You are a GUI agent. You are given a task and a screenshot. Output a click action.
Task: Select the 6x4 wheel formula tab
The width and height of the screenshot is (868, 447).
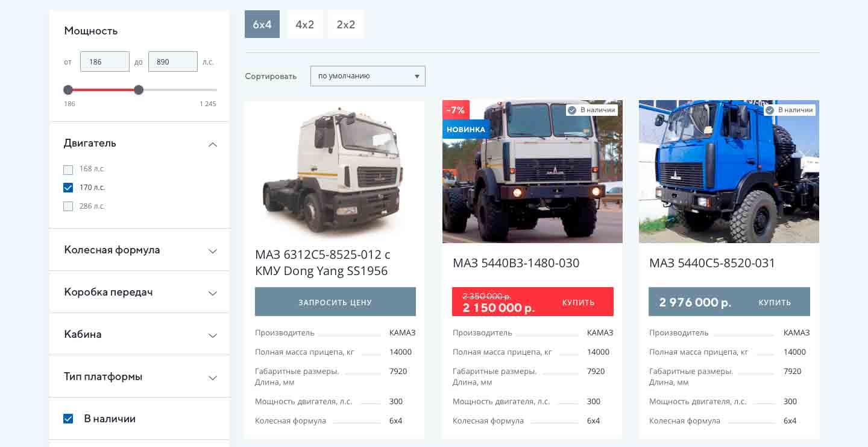tap(262, 25)
